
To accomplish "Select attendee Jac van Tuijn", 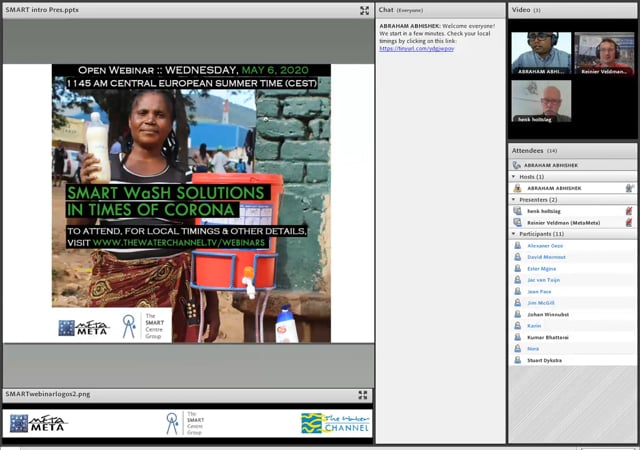I will pos(543,280).
